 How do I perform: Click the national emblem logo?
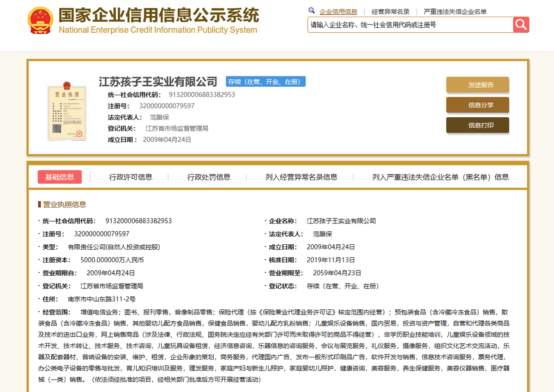click(x=41, y=21)
